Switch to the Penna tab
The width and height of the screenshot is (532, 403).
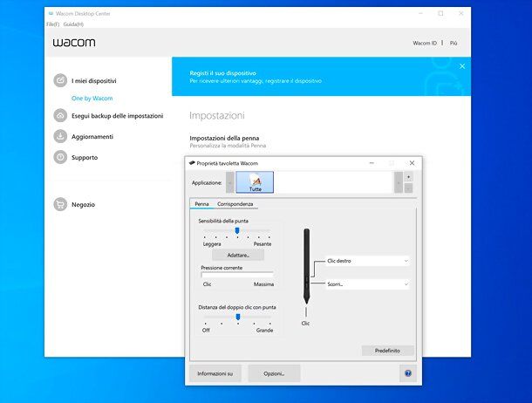(201, 204)
